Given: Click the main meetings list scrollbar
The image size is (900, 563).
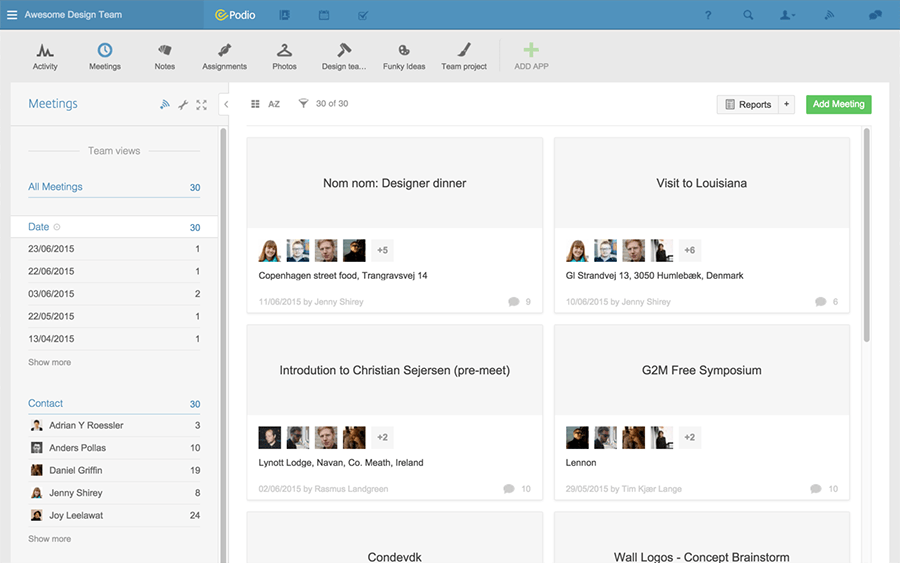Looking at the screenshot, I should coord(866,235).
